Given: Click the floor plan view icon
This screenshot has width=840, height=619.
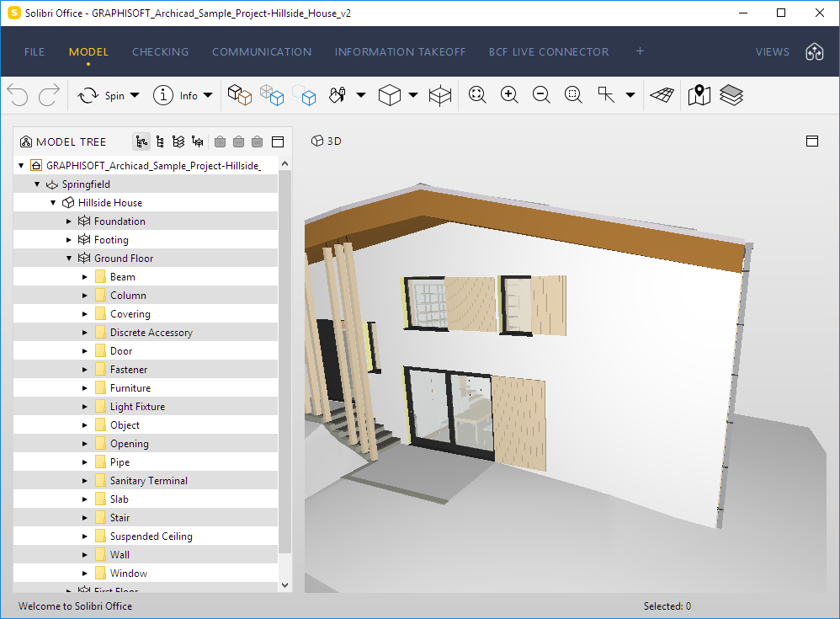Looking at the screenshot, I should (662, 95).
